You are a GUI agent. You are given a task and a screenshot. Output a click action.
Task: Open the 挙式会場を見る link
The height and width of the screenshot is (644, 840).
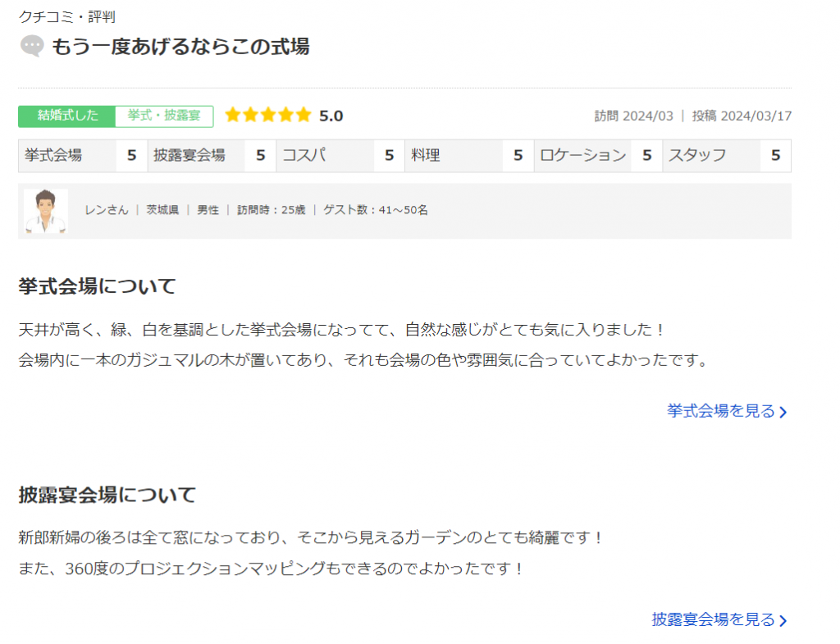click(726, 412)
